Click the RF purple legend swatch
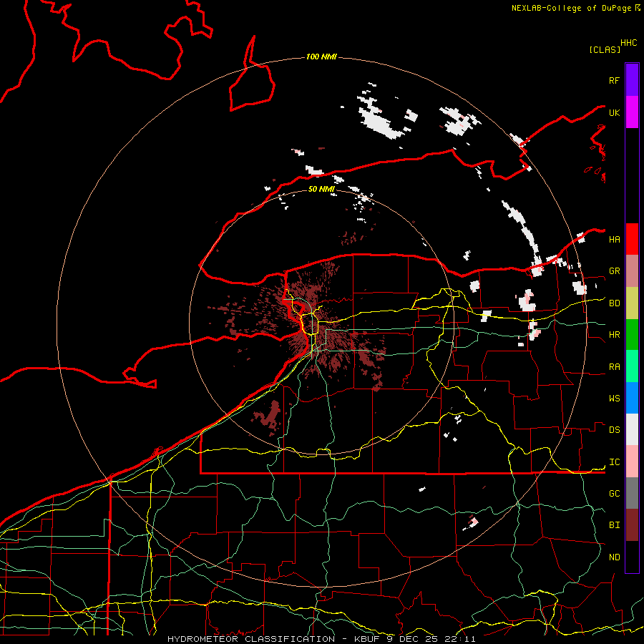This screenshot has width=644, height=644. tap(632, 80)
